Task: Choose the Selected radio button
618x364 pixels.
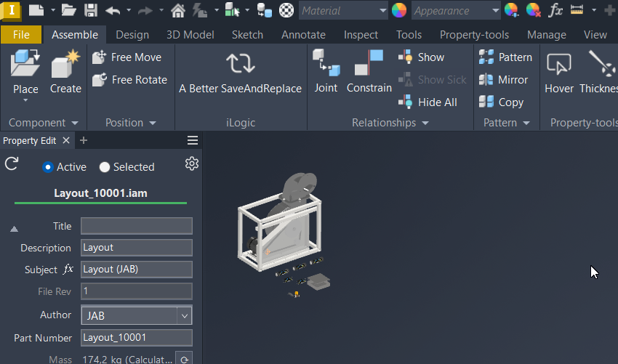Action: tap(105, 167)
